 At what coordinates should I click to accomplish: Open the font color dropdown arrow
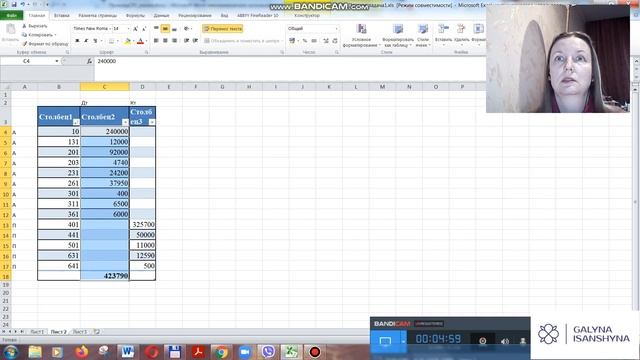[x=146, y=41]
